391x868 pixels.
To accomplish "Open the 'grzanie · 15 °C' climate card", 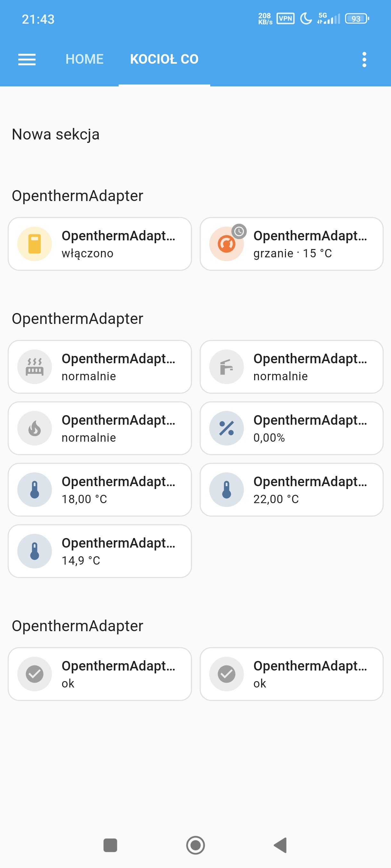I will tap(310, 244).
